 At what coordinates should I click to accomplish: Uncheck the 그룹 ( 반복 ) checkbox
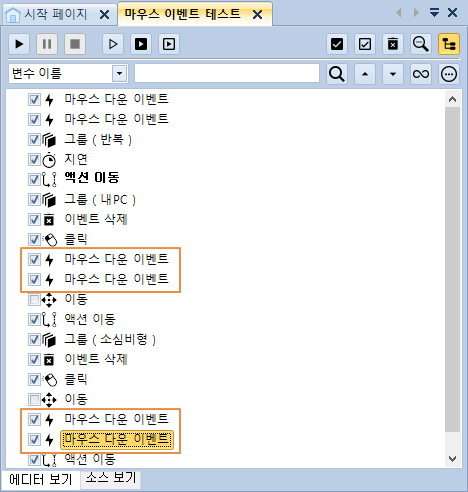coord(34,139)
